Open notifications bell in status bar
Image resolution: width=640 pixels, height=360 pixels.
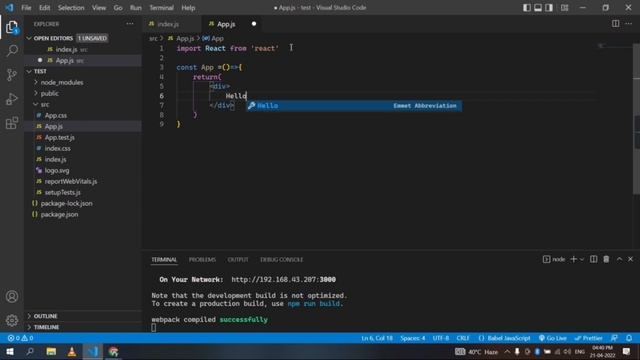click(x=629, y=338)
